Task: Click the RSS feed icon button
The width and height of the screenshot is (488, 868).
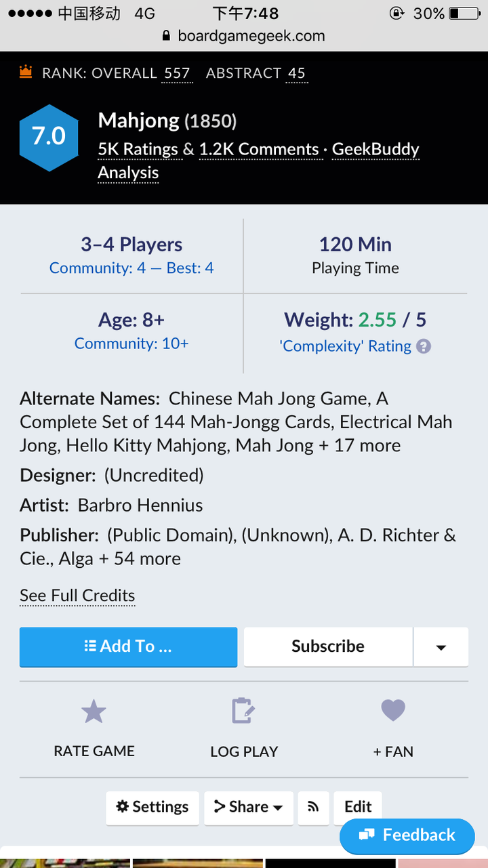Action: pos(313,807)
